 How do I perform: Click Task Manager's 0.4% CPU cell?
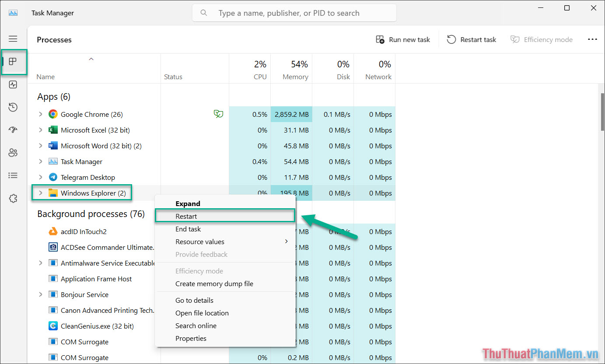click(x=250, y=161)
